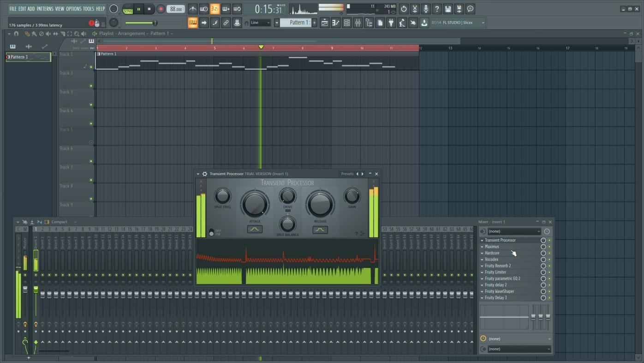Click the playlist magnet snap icon
The image size is (644, 363).
16,34
